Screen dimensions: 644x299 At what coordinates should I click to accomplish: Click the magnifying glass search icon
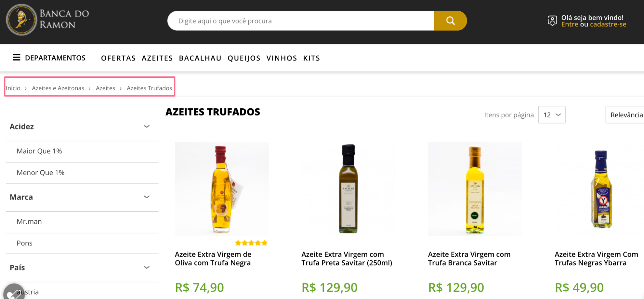click(x=450, y=20)
